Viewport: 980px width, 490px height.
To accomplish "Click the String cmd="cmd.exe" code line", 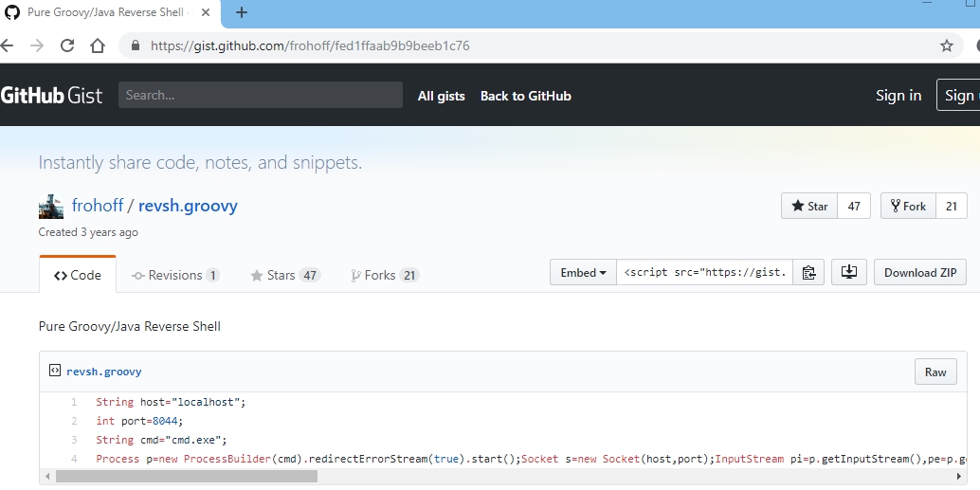I will pyautogui.click(x=161, y=440).
